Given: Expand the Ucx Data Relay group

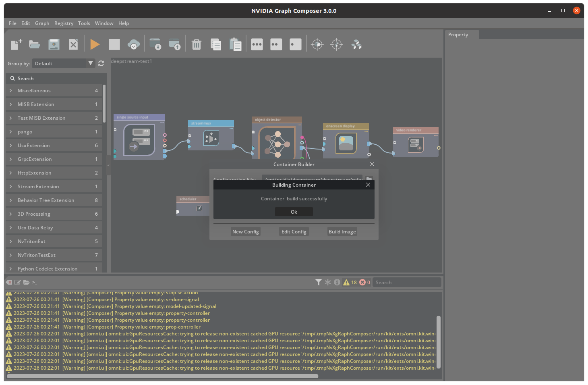Looking at the screenshot, I should (54, 228).
